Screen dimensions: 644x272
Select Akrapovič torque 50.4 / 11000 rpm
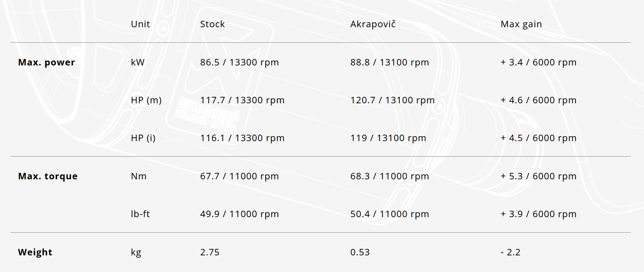[390, 214]
